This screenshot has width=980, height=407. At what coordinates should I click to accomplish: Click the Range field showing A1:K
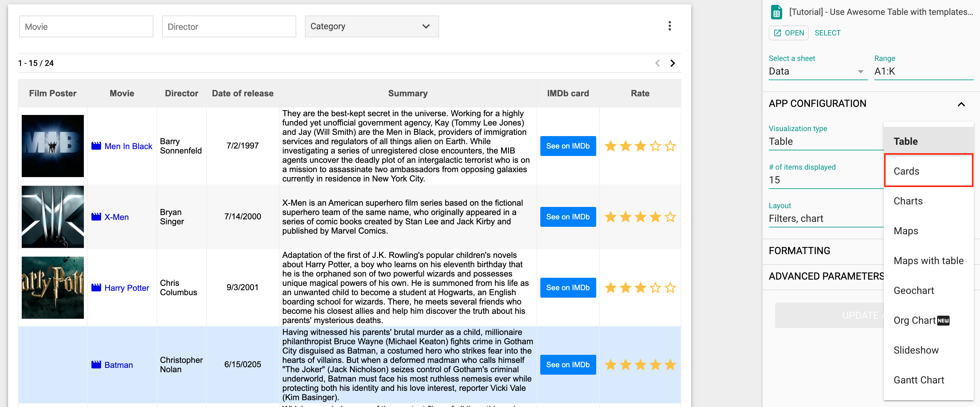[x=923, y=71]
